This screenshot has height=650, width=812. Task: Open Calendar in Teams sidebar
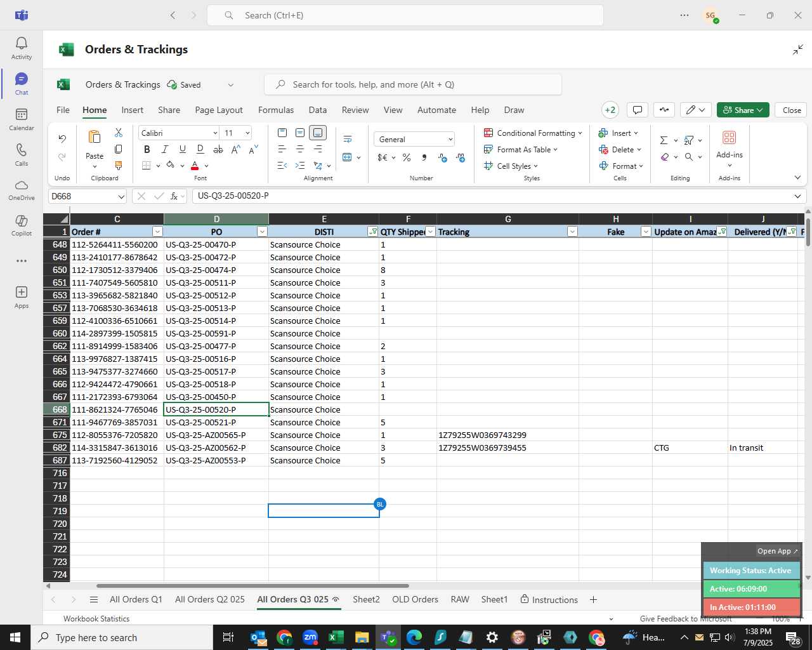pyautogui.click(x=22, y=119)
